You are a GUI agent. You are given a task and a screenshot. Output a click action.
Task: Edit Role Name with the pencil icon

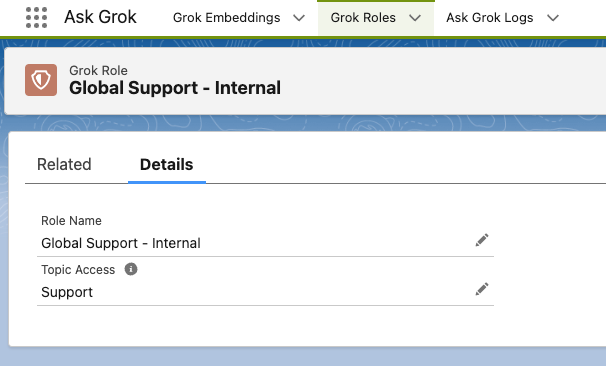(482, 240)
